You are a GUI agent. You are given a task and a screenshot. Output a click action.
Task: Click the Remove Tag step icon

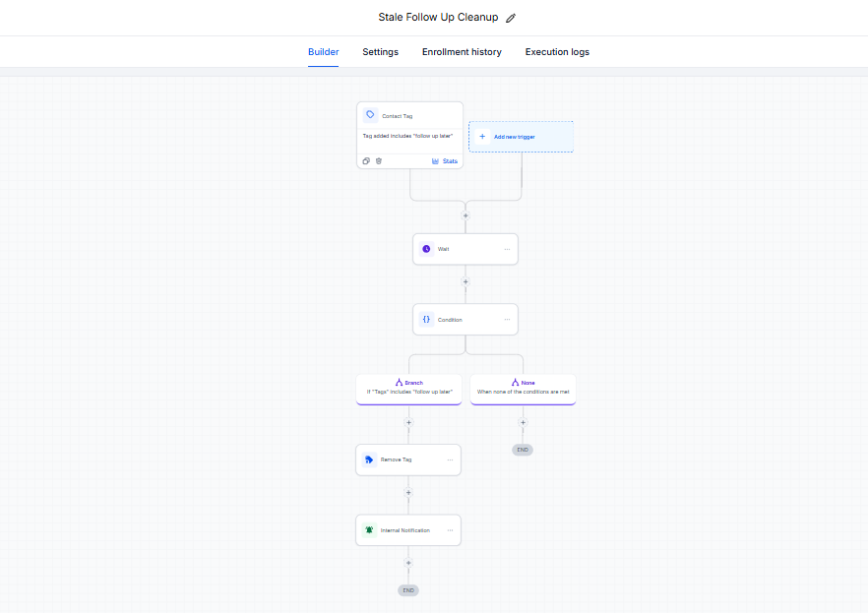(x=369, y=460)
